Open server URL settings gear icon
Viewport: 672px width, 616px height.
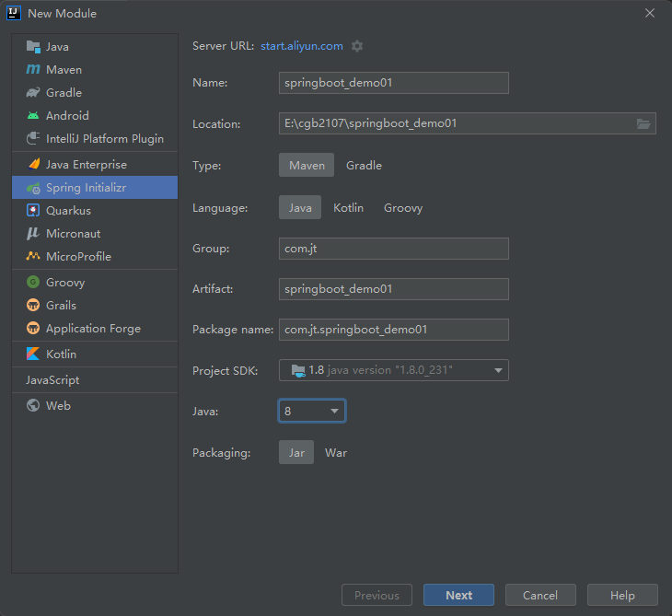(357, 46)
